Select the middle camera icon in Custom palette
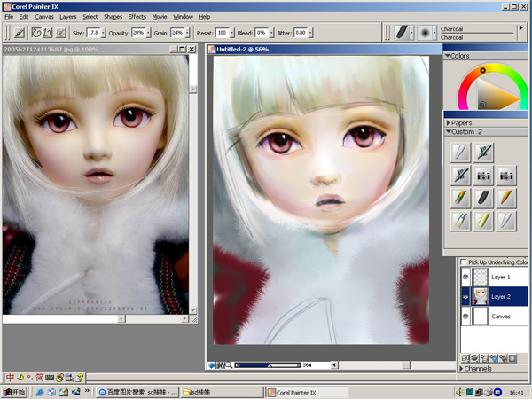532x399 pixels. tap(483, 175)
